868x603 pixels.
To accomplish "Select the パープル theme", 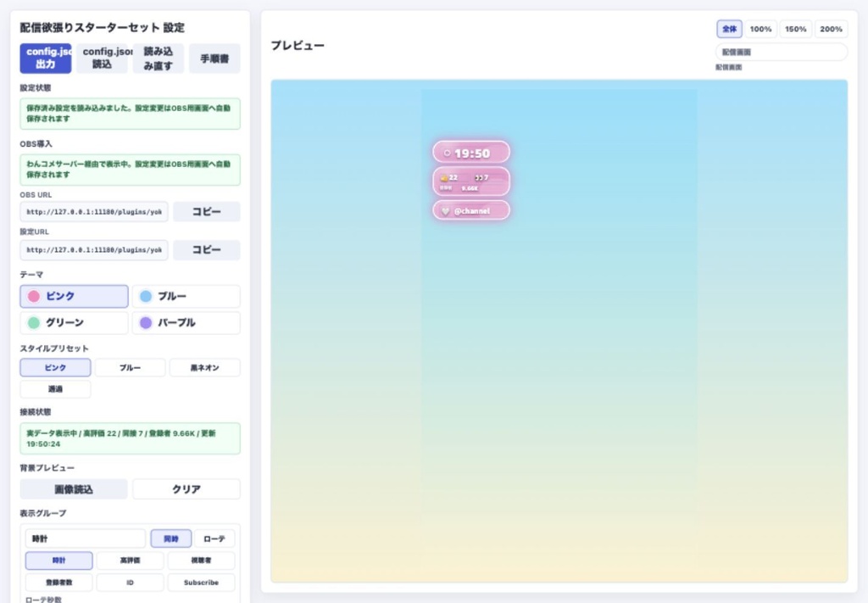I will click(x=186, y=323).
